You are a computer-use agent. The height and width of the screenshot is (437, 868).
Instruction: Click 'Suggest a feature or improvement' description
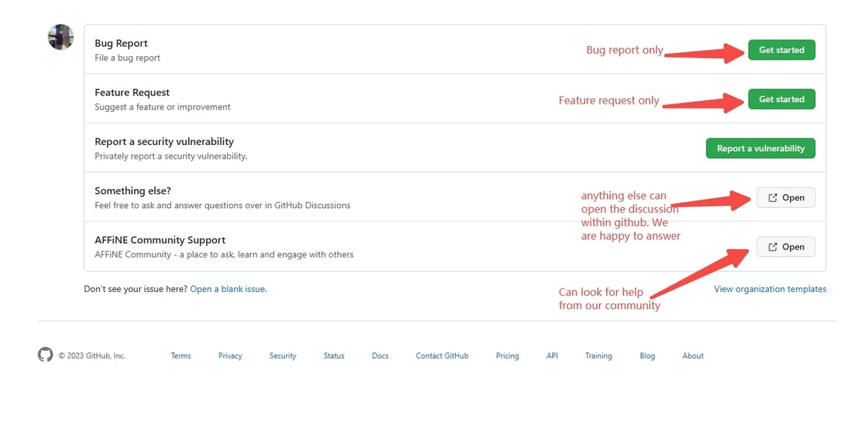pyautogui.click(x=163, y=107)
